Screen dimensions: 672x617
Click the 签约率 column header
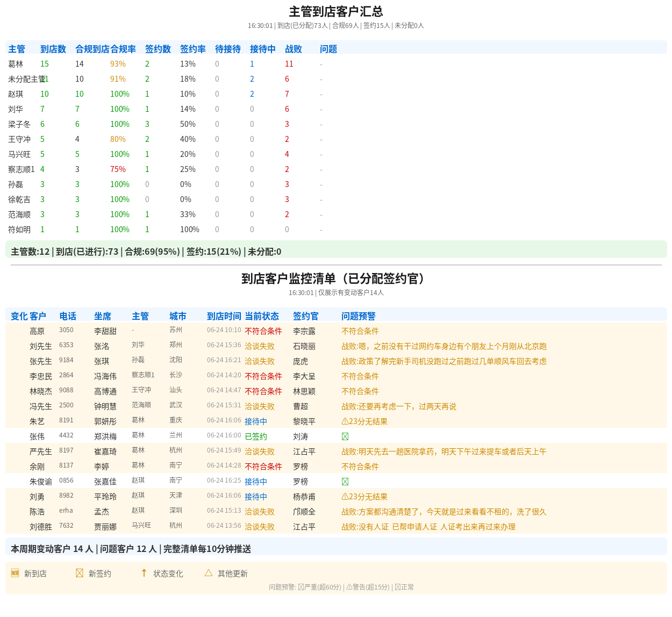coord(193,49)
